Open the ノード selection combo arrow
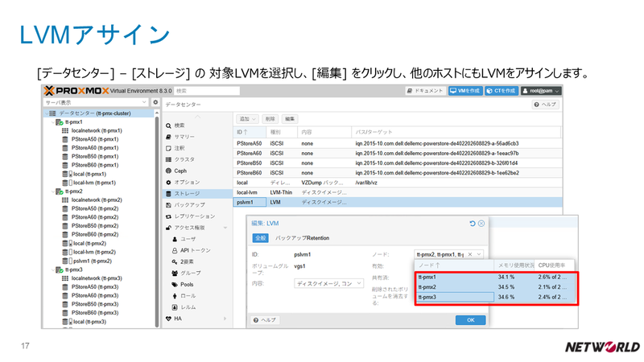 478,254
